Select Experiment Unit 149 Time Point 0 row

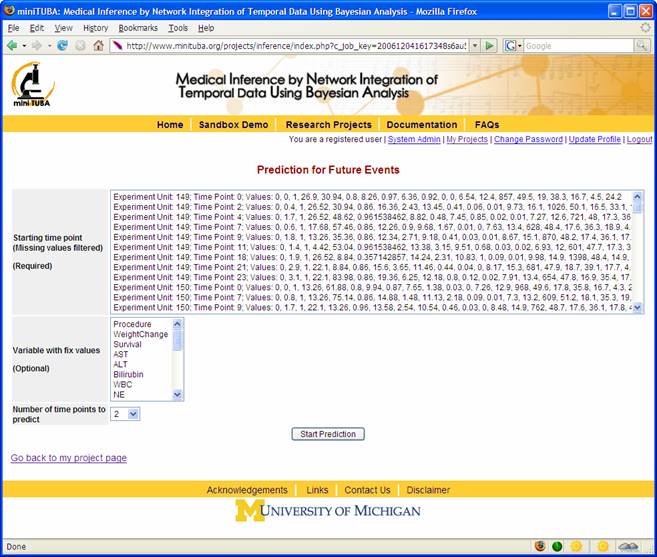(x=372, y=197)
